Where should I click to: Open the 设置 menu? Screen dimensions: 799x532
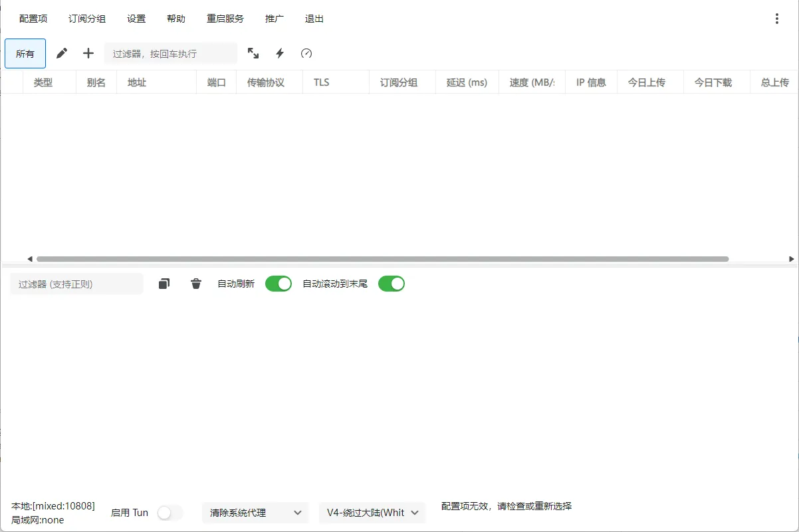point(136,19)
